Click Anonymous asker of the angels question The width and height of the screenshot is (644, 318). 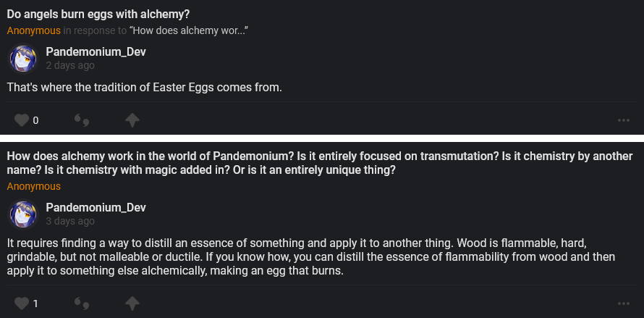34,30
